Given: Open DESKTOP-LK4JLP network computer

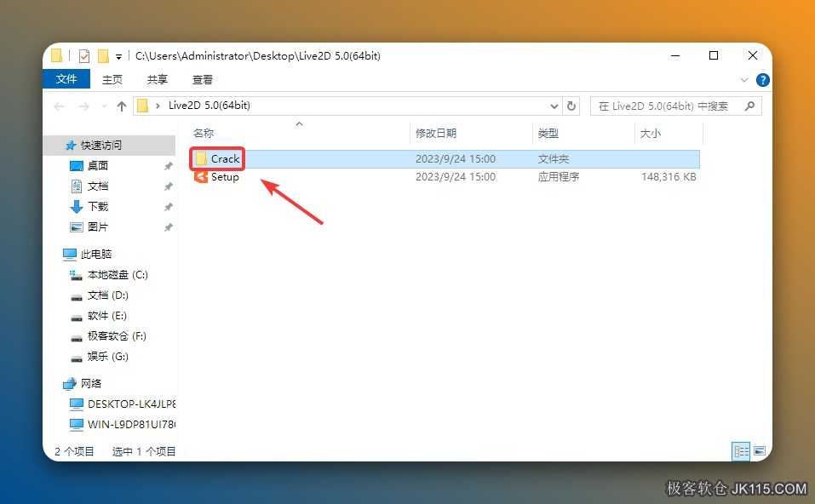Looking at the screenshot, I should coord(131,404).
